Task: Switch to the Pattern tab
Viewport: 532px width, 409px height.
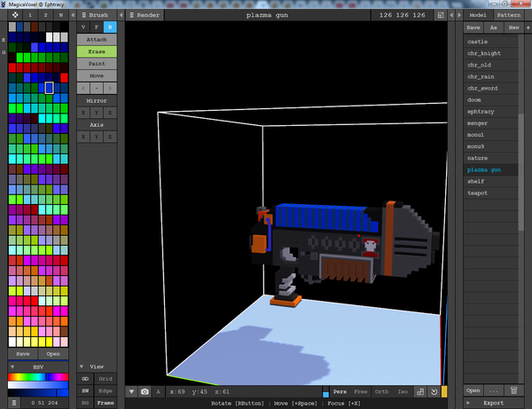Action: [x=509, y=15]
